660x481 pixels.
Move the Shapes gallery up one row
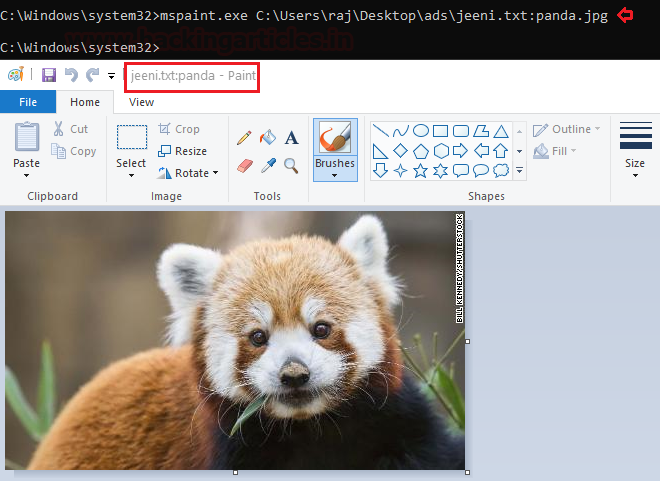pos(519,132)
